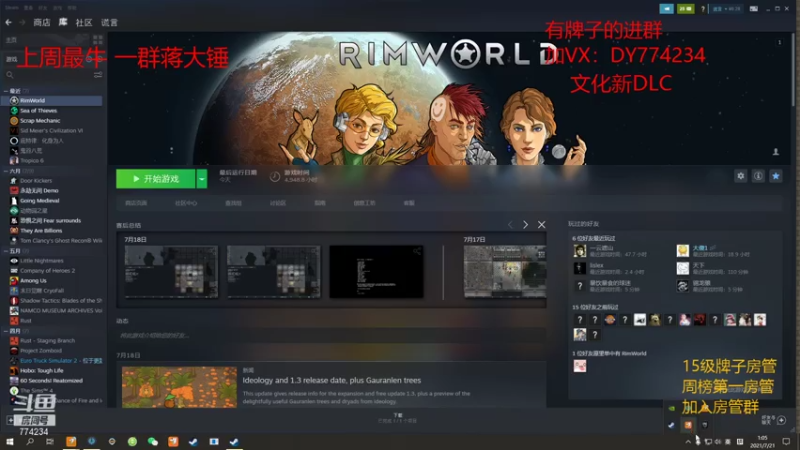Close the post-game summary panel
The width and height of the screenshot is (800, 450).
541,224
